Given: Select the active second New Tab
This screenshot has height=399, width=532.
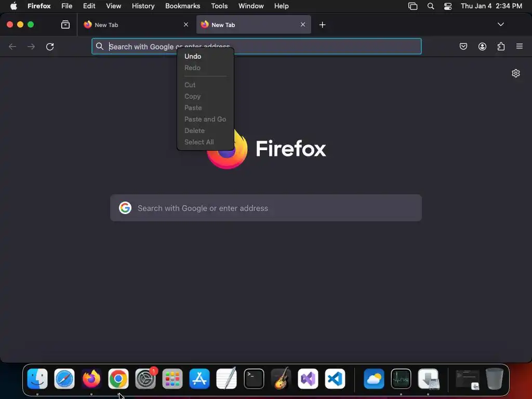Looking at the screenshot, I should [x=254, y=25].
